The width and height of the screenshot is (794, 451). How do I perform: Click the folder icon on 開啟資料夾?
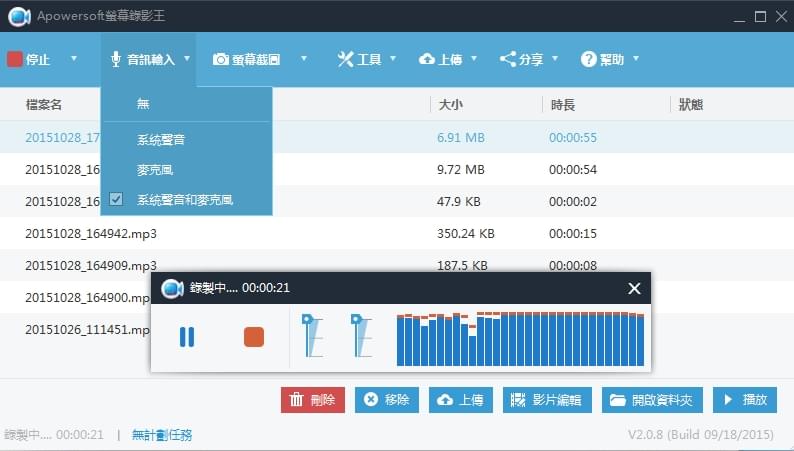[618, 400]
